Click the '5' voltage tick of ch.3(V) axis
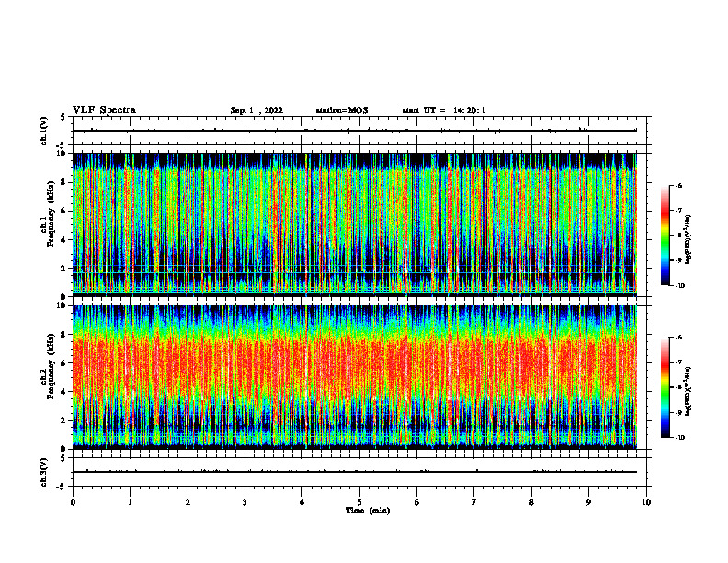This screenshot has height=563, width=728. click(x=63, y=458)
